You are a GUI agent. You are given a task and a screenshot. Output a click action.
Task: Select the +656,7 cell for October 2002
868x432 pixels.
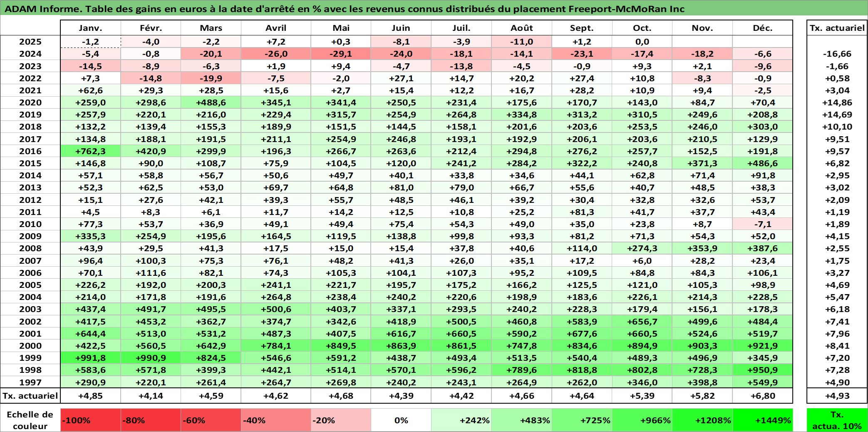point(642,322)
